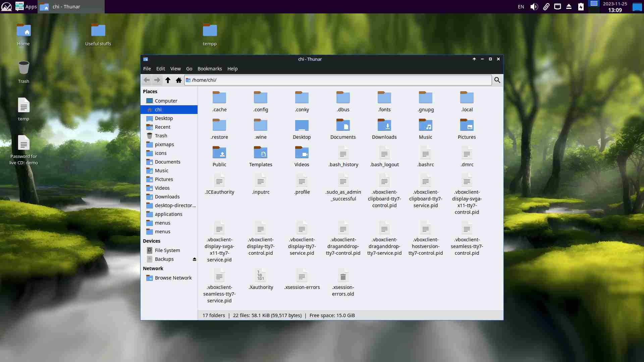The height and width of the screenshot is (362, 644).
Task: Click the back navigation arrow
Action: pyautogui.click(x=147, y=80)
